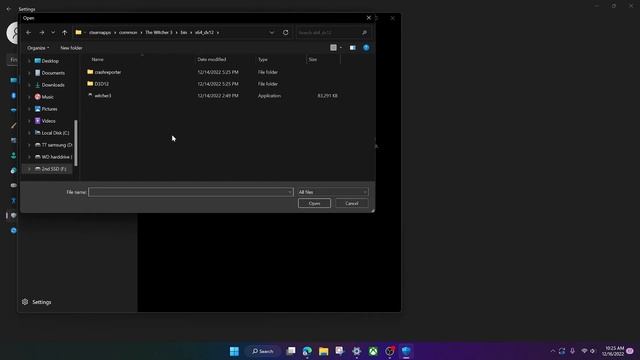The image size is (640, 360).
Task: Open the recent locations dropdown arrow
Action: click(x=53, y=32)
